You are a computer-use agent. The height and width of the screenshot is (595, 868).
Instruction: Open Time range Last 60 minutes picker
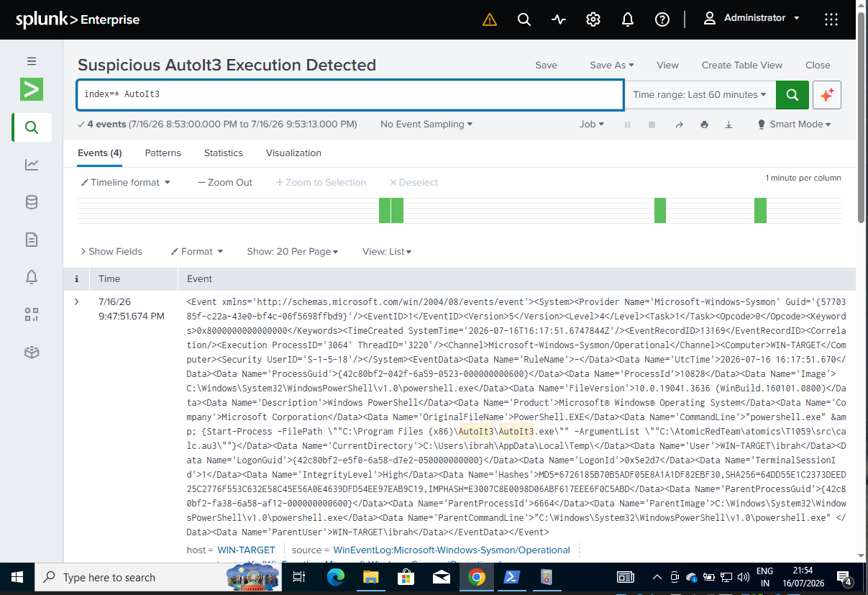tap(700, 95)
